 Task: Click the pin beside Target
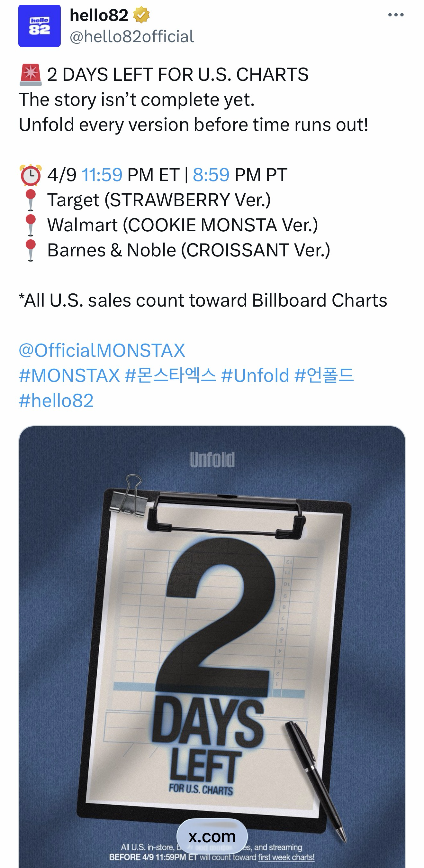[x=31, y=200]
